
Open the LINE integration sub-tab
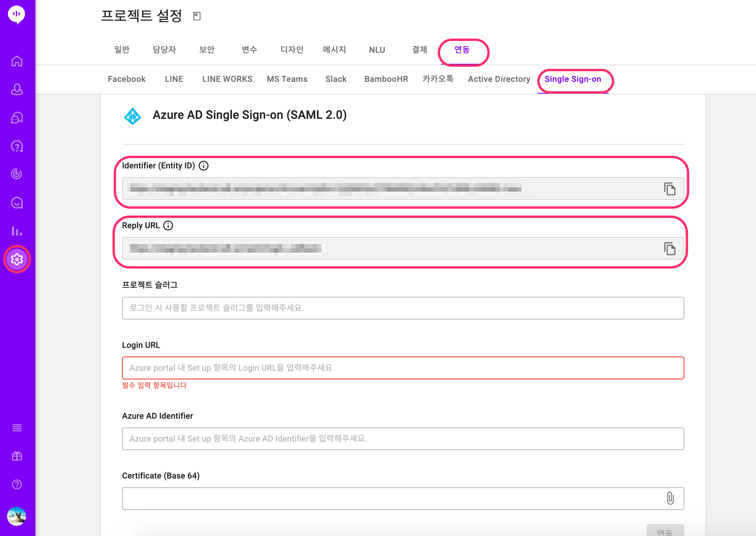(x=174, y=79)
